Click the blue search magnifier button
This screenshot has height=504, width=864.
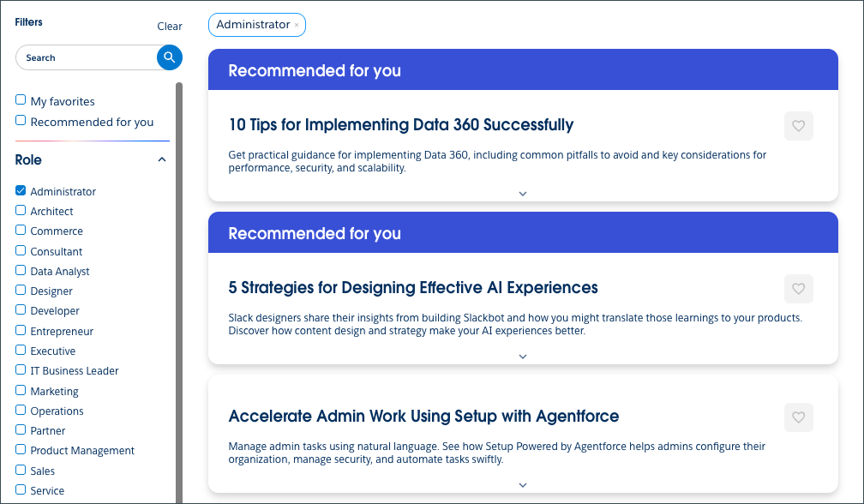point(170,57)
